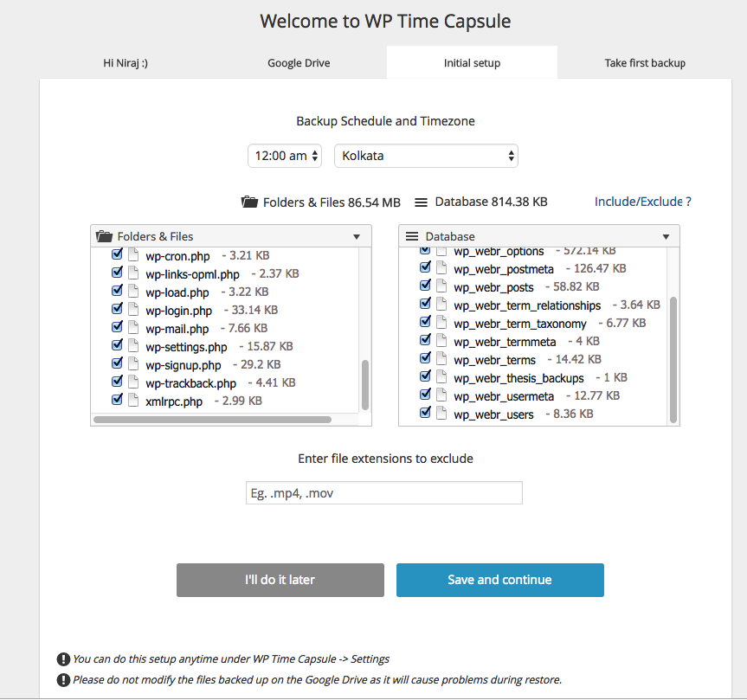Toggle the wp_webr_postmeta table checkbox
The width and height of the screenshot is (747, 700).
click(425, 267)
